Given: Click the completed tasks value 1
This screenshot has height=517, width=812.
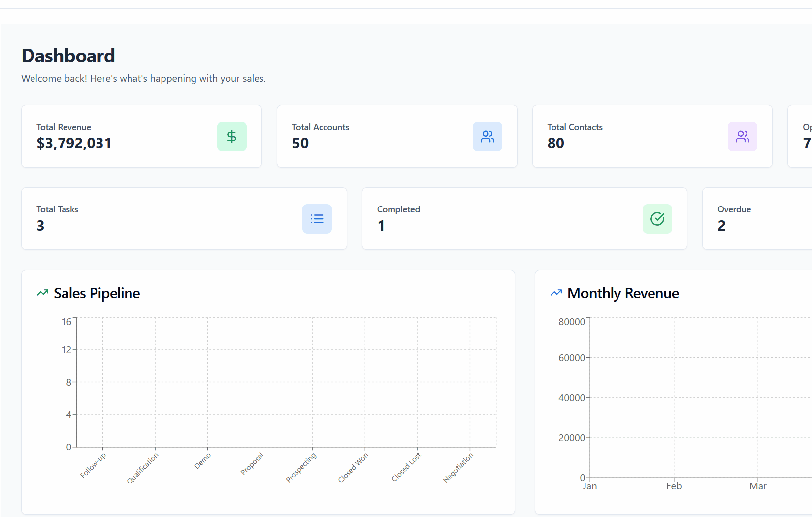Looking at the screenshot, I should tap(381, 226).
